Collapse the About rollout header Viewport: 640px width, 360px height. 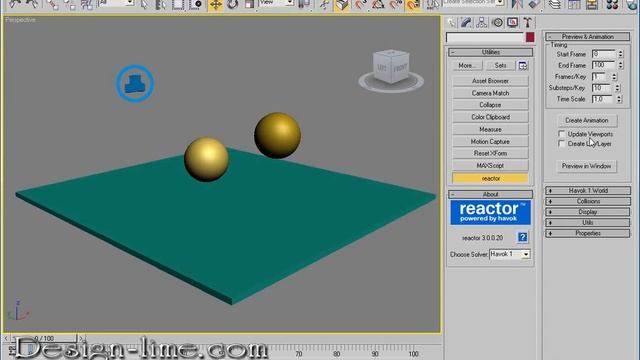[490, 194]
